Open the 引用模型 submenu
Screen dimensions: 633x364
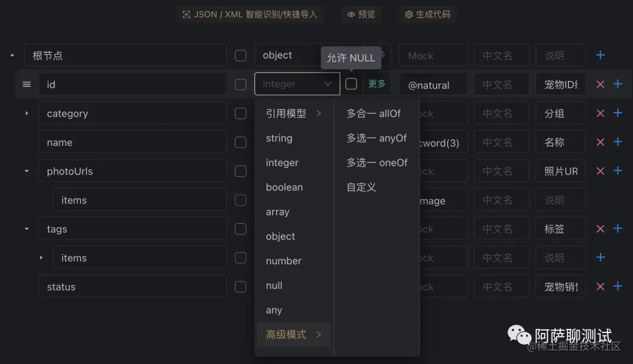pyautogui.click(x=288, y=113)
